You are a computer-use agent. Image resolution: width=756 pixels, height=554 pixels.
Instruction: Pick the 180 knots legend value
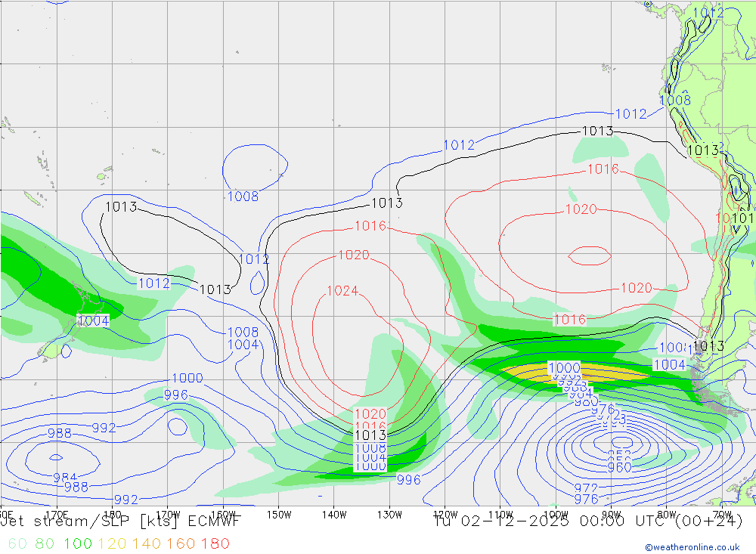[x=215, y=544]
